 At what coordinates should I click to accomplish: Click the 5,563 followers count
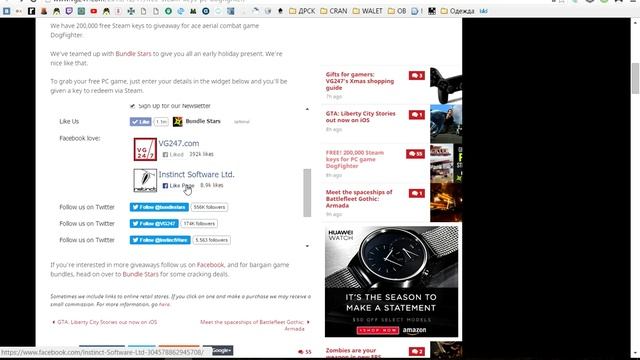(x=211, y=240)
